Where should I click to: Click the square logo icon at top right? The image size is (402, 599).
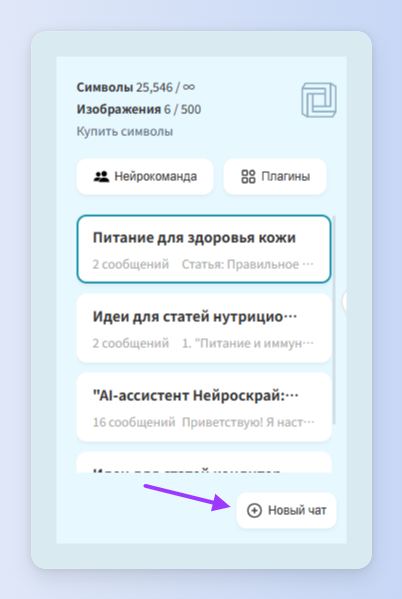319,100
